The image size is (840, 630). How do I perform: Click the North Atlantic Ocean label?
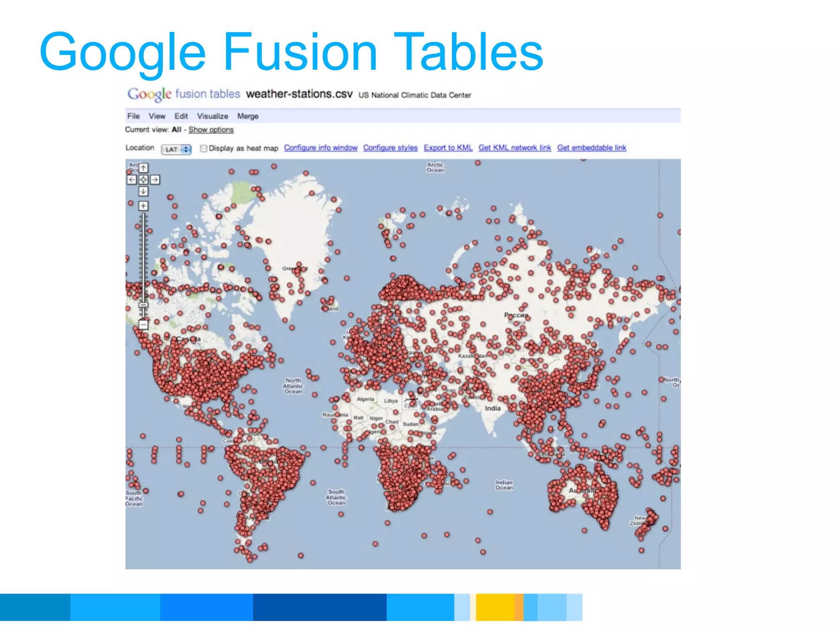click(x=293, y=386)
